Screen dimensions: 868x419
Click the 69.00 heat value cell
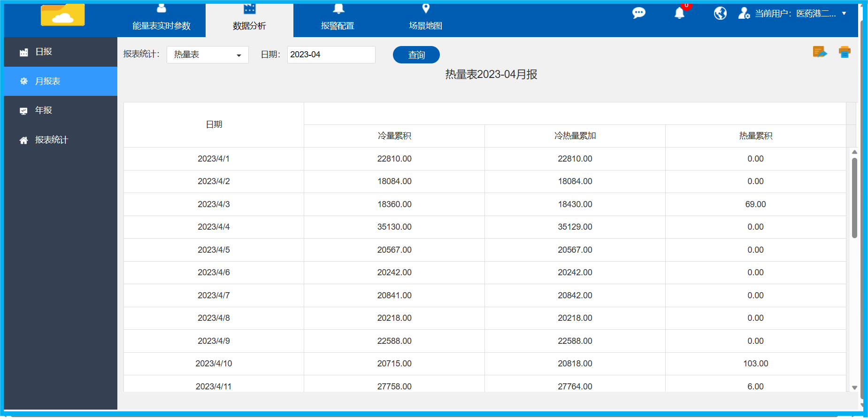[756, 204]
